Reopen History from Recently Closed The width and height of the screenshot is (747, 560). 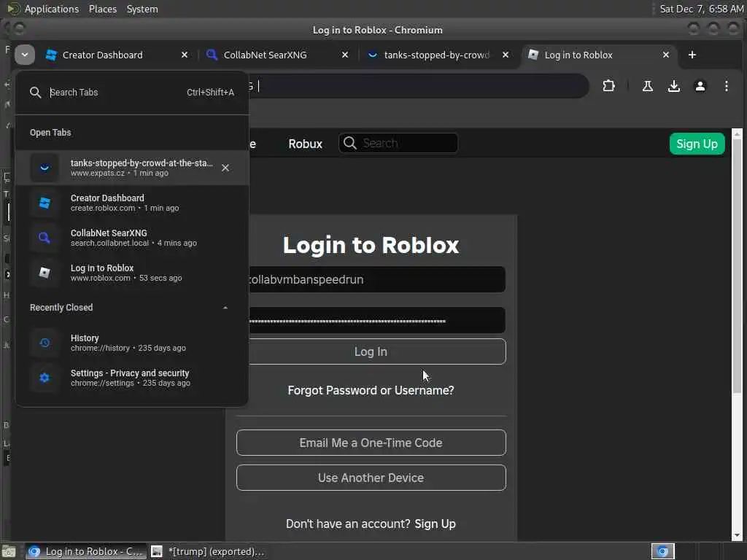click(132, 343)
